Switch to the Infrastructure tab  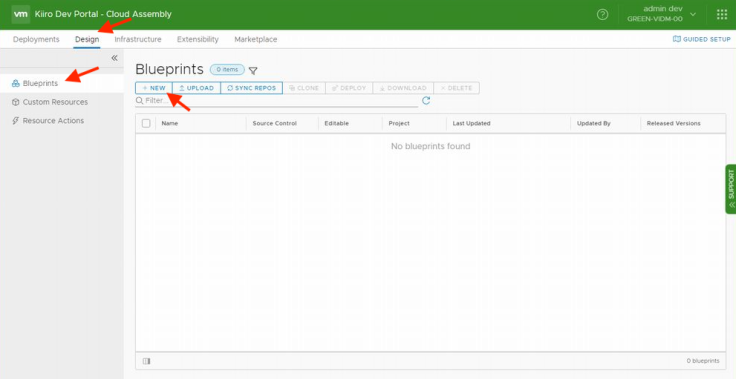pyautogui.click(x=138, y=39)
